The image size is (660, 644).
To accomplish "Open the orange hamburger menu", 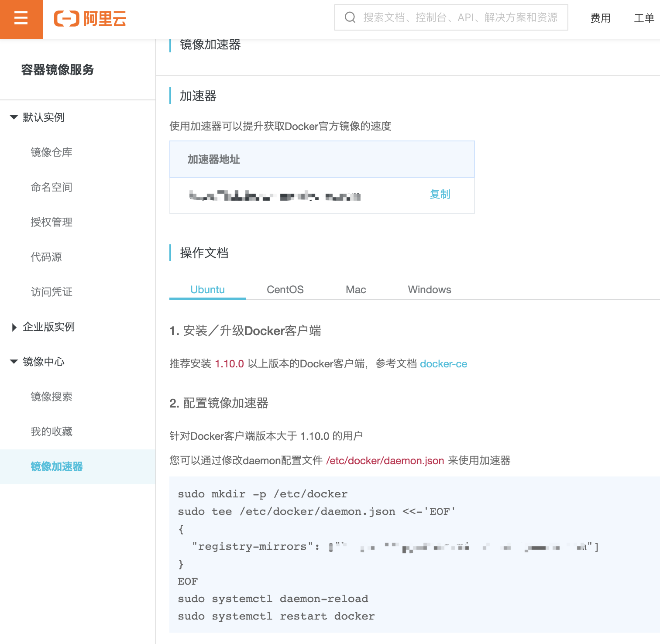I will click(21, 19).
